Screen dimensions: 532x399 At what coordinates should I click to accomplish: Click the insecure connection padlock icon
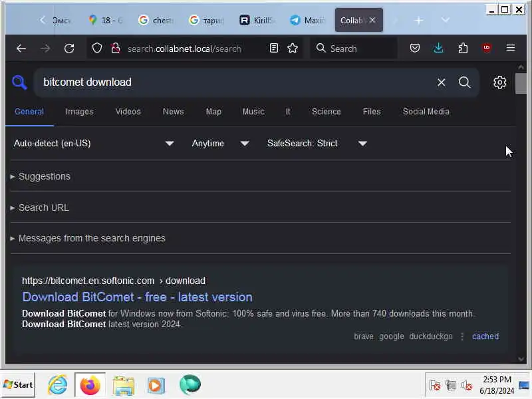tap(115, 49)
